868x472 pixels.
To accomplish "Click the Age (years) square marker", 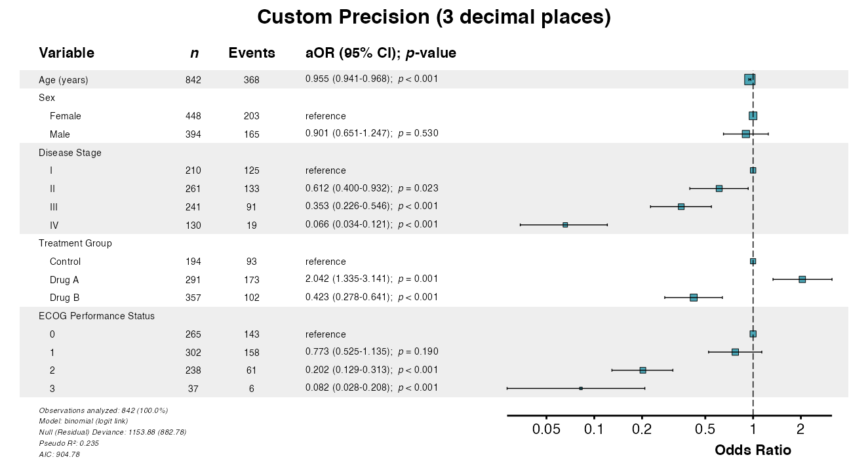I will (749, 79).
